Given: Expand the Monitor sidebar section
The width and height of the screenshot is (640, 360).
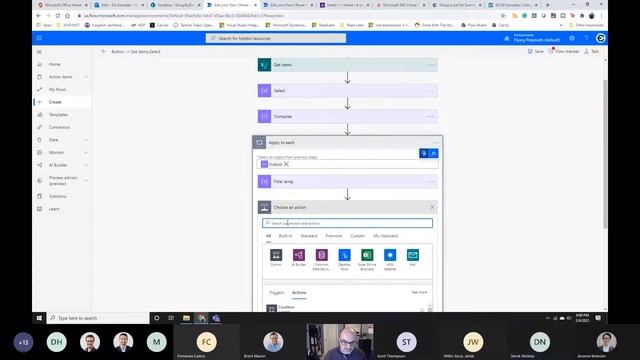Looking at the screenshot, I should 86,153.
